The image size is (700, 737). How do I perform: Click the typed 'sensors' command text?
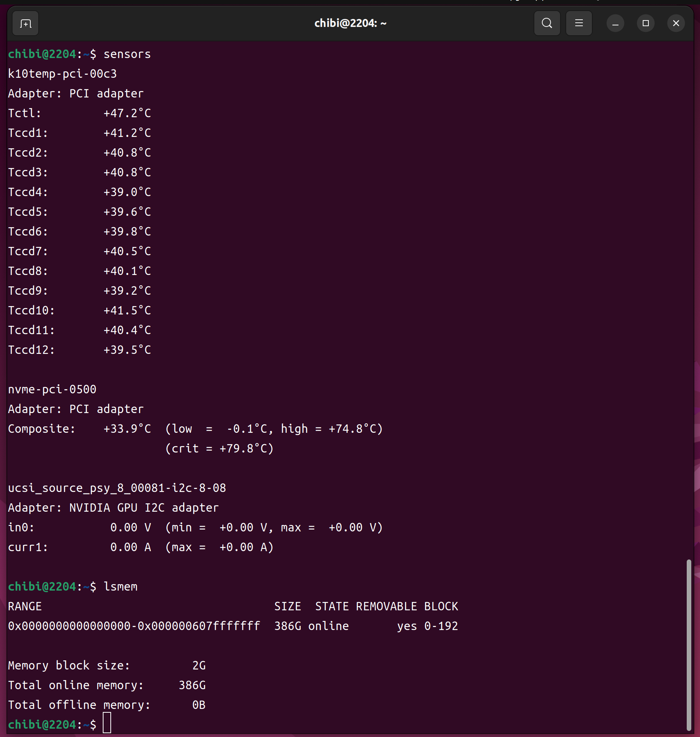[127, 54]
